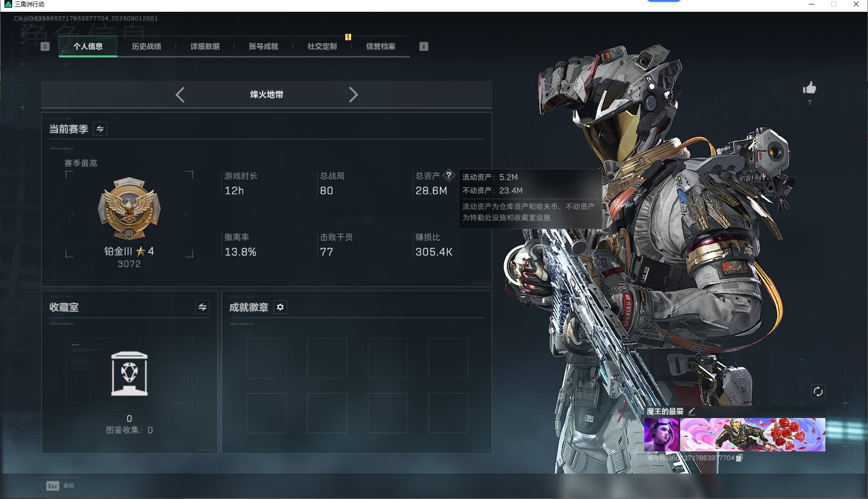Open the 信誉档案 tab

[x=381, y=47]
